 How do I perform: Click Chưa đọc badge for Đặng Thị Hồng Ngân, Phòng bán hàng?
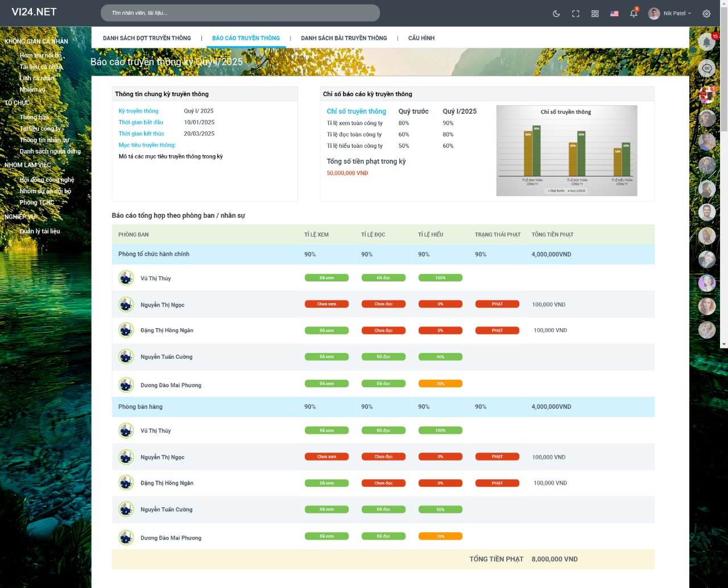pyautogui.click(x=383, y=483)
